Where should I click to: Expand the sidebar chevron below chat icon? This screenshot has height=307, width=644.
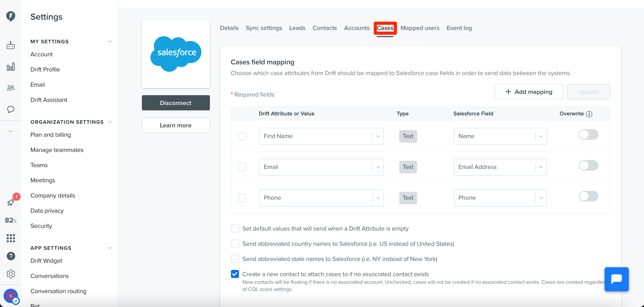click(11, 131)
